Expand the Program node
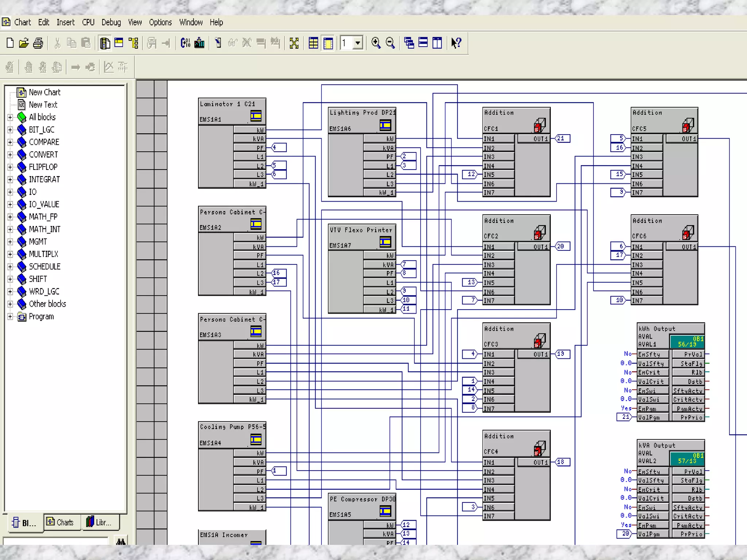This screenshot has height=560, width=747. (x=10, y=316)
